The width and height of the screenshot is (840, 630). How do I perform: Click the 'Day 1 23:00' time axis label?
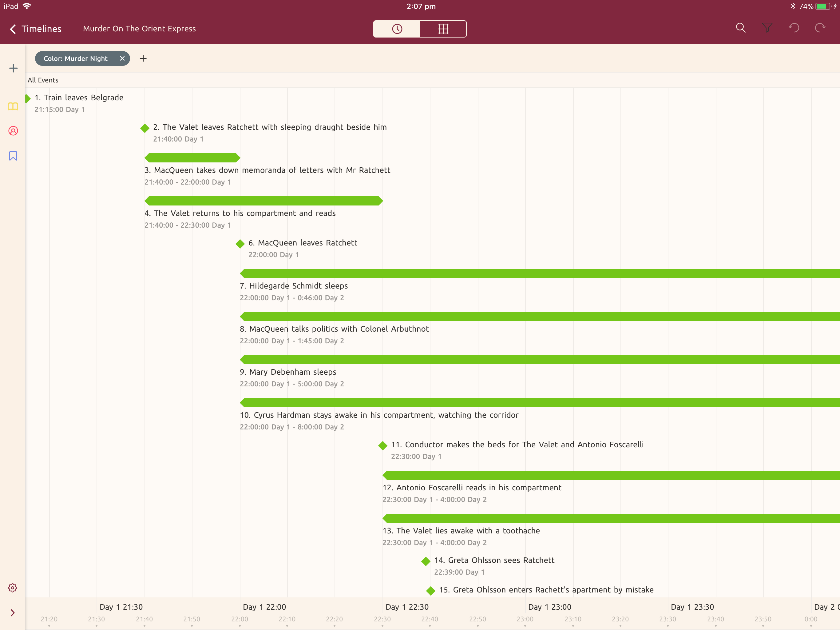click(x=550, y=607)
